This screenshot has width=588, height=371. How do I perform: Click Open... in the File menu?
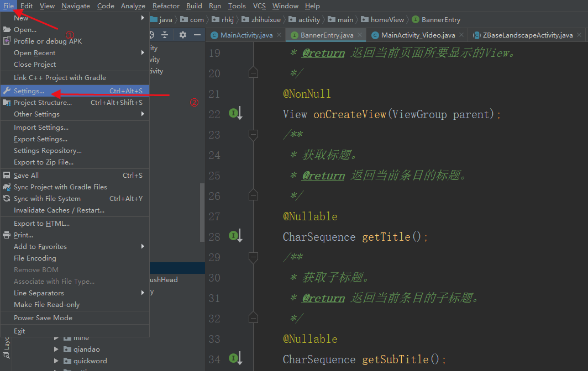(x=75, y=30)
